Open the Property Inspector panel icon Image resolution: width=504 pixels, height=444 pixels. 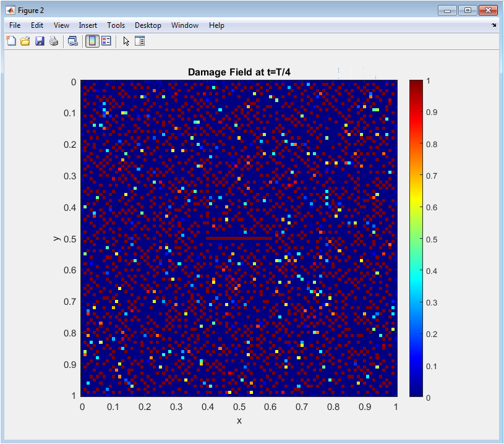[140, 41]
